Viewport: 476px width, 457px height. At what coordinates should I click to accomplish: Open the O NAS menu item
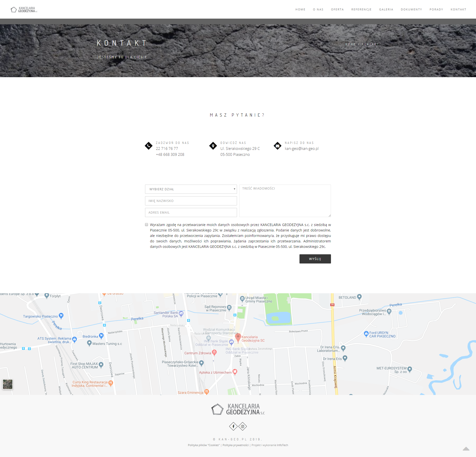tap(318, 9)
